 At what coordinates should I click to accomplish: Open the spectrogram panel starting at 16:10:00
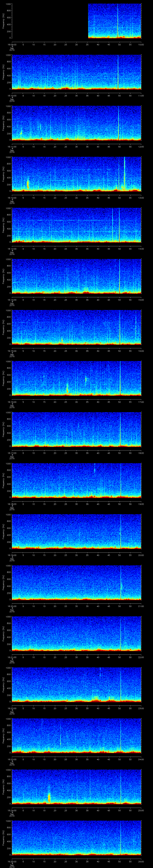tap(76, 72)
